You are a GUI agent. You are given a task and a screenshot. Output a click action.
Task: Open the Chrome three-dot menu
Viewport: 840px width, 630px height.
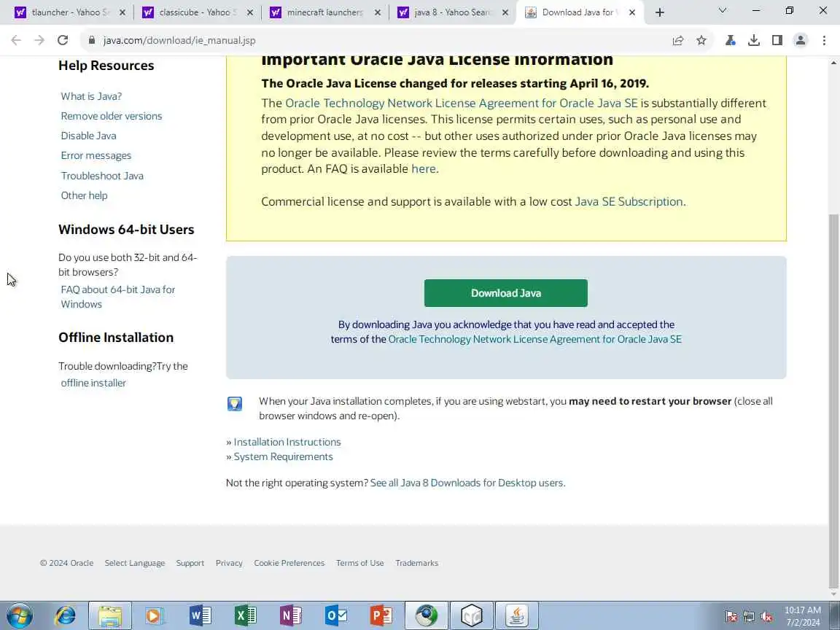824,40
